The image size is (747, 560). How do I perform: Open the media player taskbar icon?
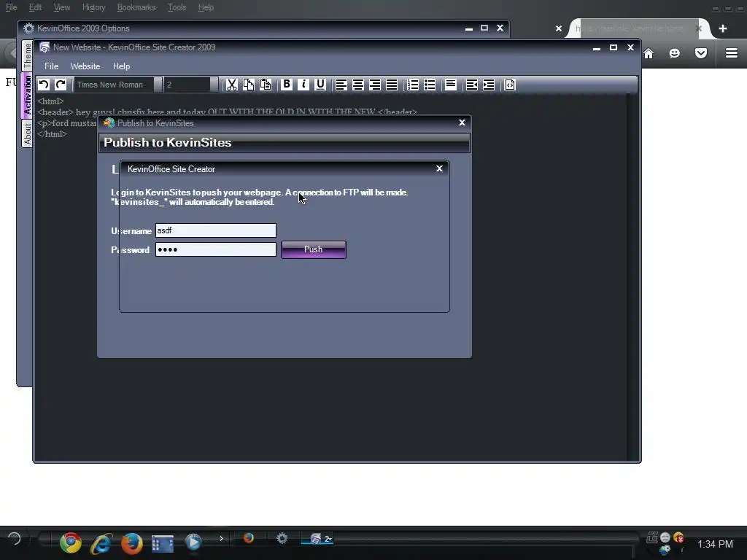(x=193, y=542)
